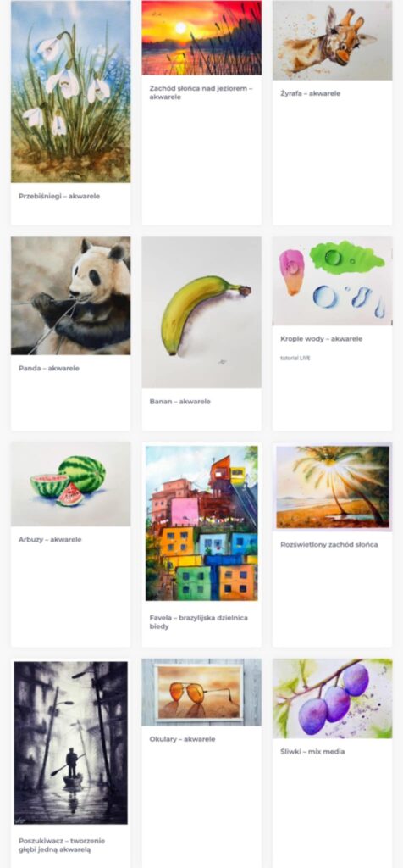This screenshot has width=403, height=868.
Task: Click the Panda – akwarele title
Action: tap(48, 368)
